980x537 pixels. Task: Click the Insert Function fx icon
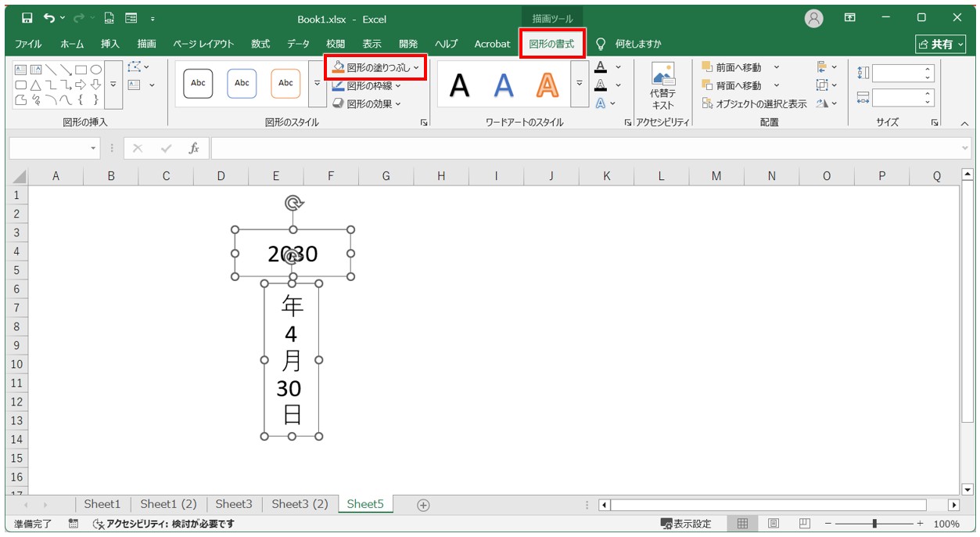coord(194,148)
